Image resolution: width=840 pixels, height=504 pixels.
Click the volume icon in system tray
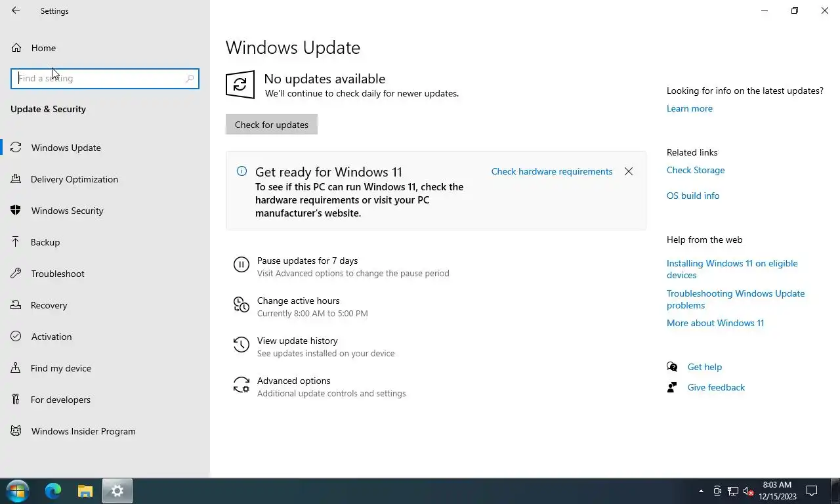pyautogui.click(x=748, y=491)
